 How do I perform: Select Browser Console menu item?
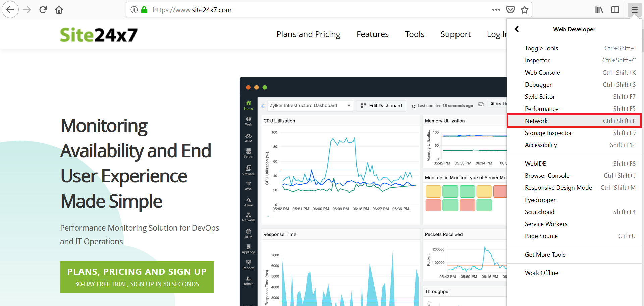click(574, 176)
